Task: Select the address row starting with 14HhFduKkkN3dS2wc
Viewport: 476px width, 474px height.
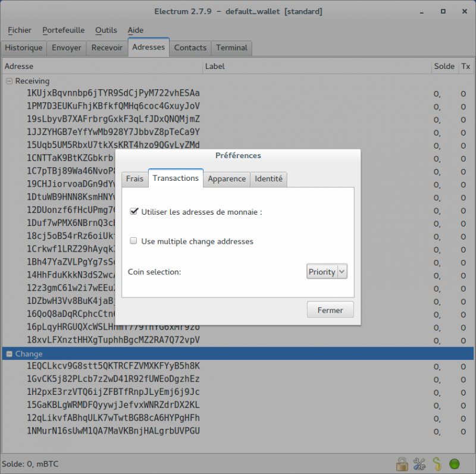Action: [70, 275]
